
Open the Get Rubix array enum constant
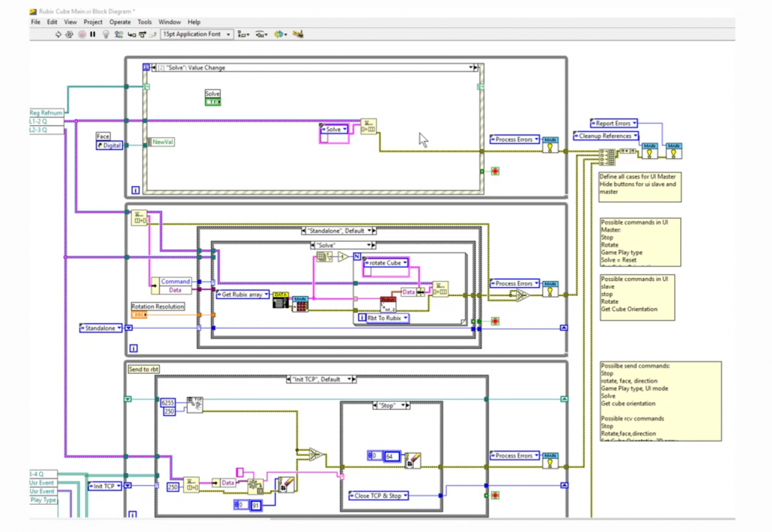[243, 295]
